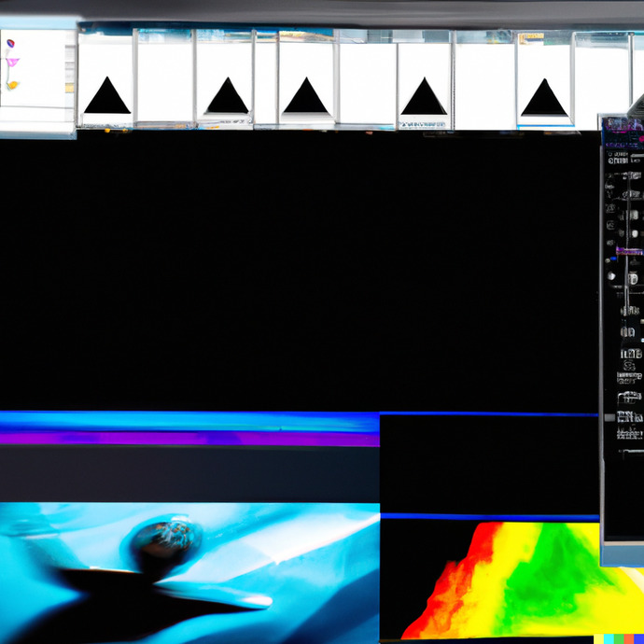Screen dimensions: 644x644
Task: Click the round white knob in right panel
Action: (x=611, y=276)
